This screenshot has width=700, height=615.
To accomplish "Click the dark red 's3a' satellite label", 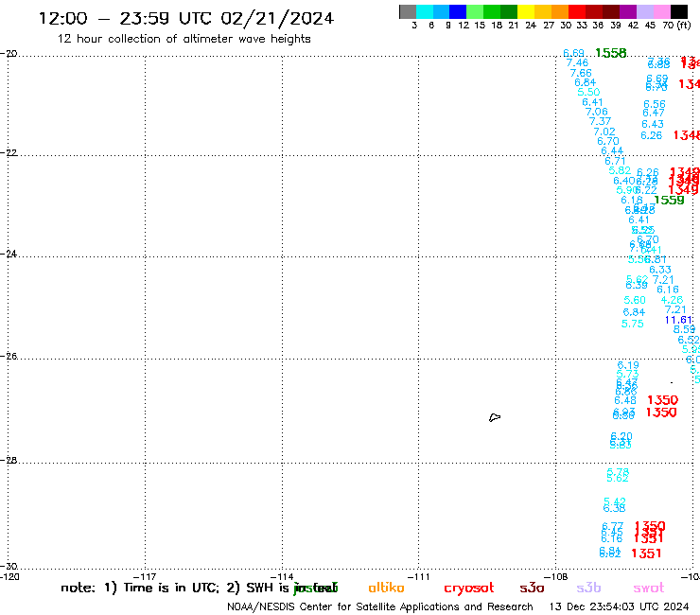I will tap(532, 588).
